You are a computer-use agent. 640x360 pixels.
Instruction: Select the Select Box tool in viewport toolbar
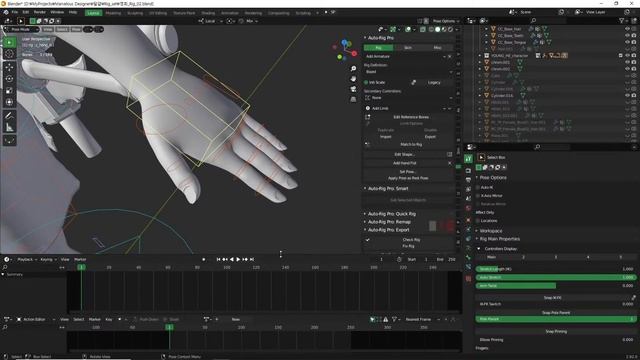click(x=9, y=42)
